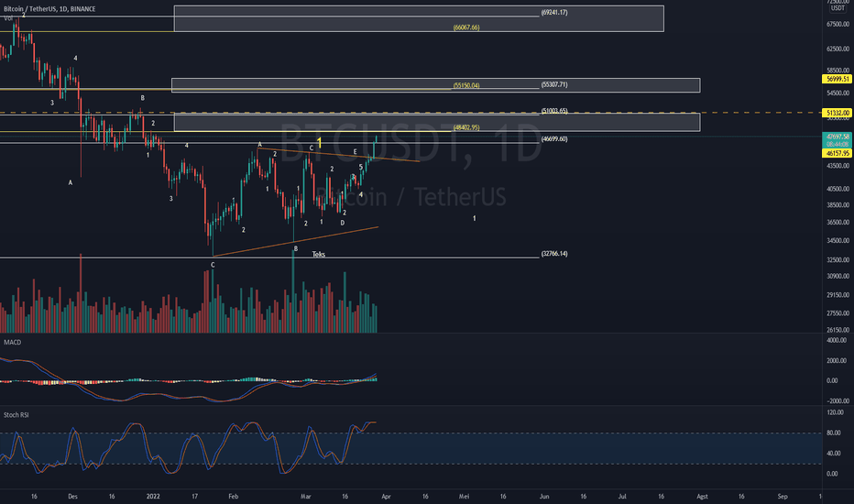854x504 pixels.
Task: Select the (69241.17) price level label
Action: pos(553,12)
